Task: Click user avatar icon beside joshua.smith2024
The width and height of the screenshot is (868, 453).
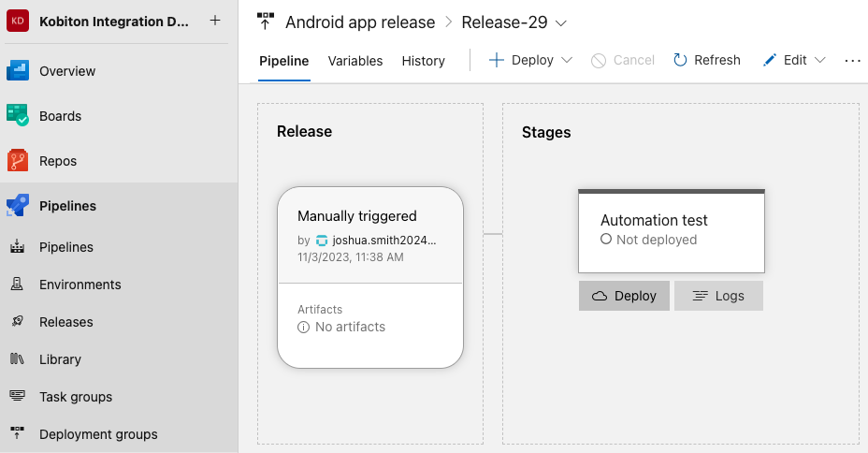Action: 322,241
